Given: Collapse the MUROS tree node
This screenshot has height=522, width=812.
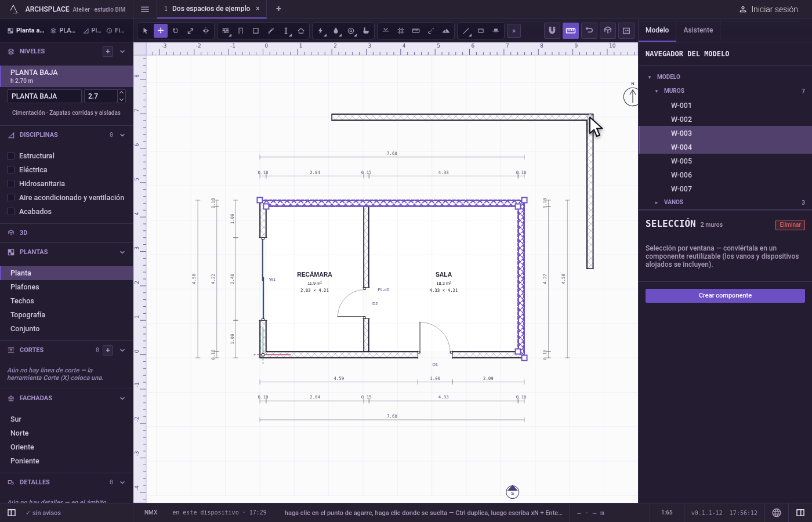Looking at the screenshot, I should (657, 91).
